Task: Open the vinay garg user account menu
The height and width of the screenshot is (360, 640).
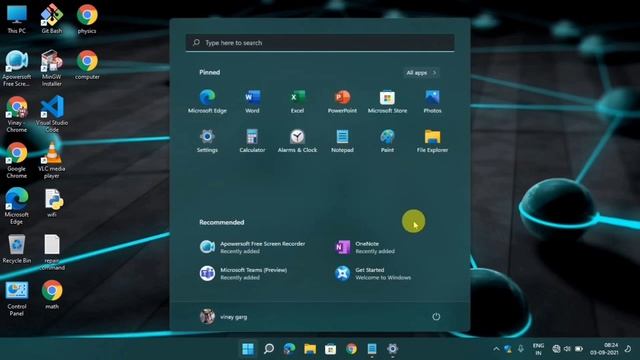Action: pyautogui.click(x=224, y=316)
